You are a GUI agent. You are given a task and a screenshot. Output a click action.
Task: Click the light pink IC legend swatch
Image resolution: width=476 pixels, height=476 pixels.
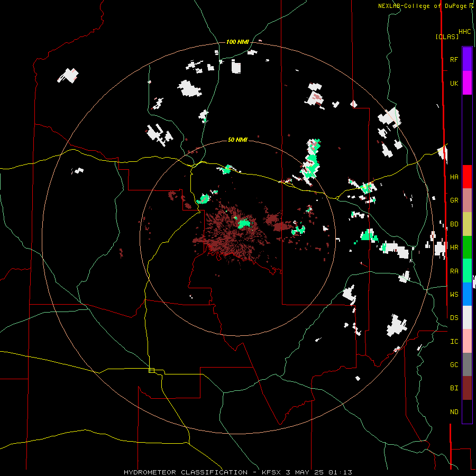click(467, 341)
